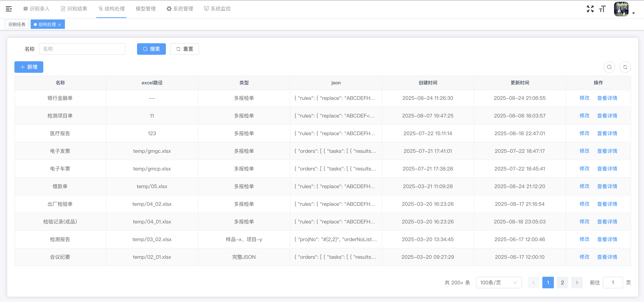The image size is (644, 302).
Task: Click the 2025-08-24 11:26:30 creation time
Action: click(428, 98)
